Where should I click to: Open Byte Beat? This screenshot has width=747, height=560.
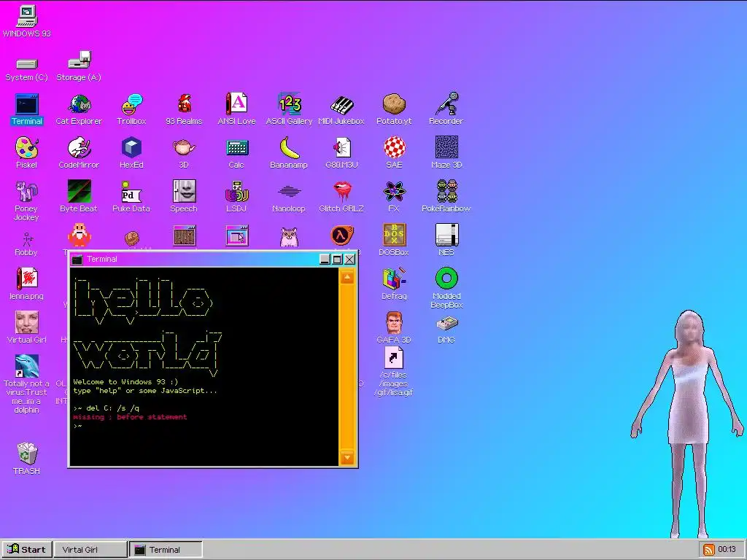pyautogui.click(x=79, y=196)
